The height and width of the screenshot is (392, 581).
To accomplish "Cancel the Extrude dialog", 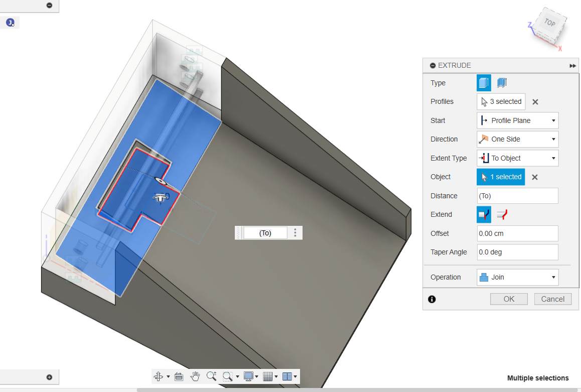I will pos(553,299).
